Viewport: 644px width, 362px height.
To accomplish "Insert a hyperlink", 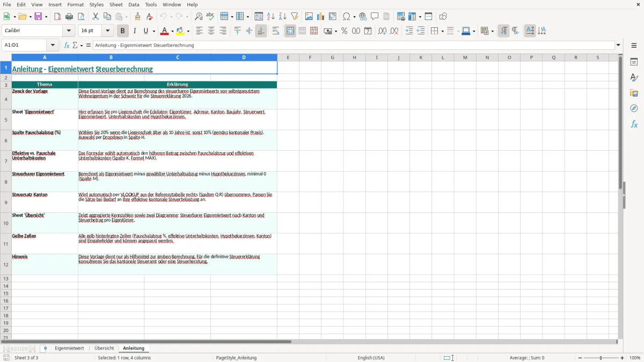I will coord(363,17).
